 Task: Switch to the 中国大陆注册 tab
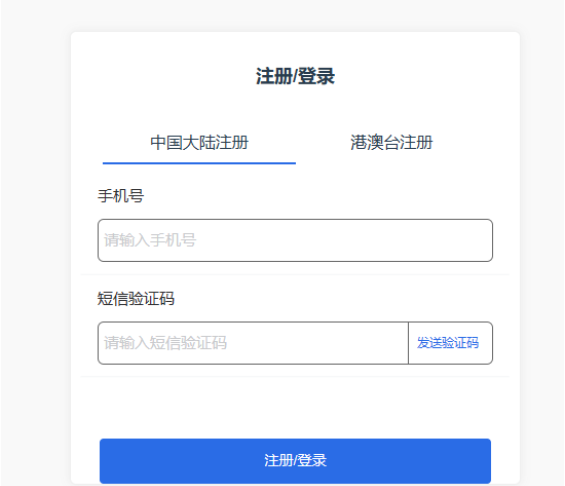[x=199, y=143]
